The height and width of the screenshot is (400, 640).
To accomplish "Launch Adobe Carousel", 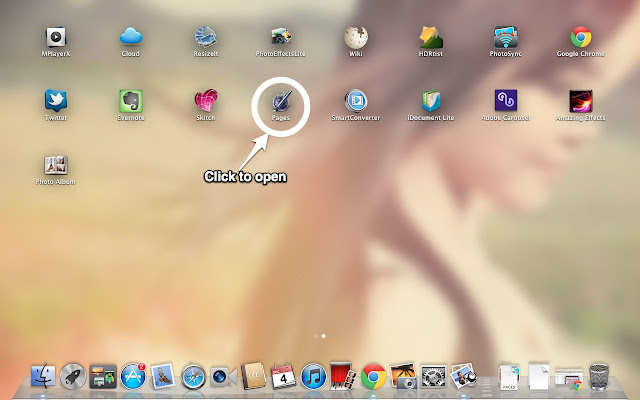I will (x=506, y=100).
